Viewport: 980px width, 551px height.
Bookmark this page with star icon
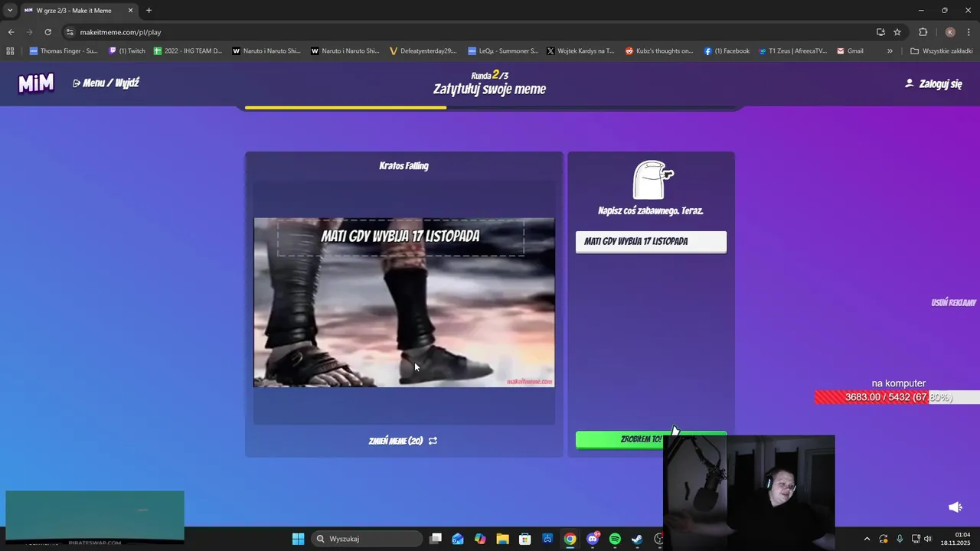pyautogui.click(x=897, y=32)
